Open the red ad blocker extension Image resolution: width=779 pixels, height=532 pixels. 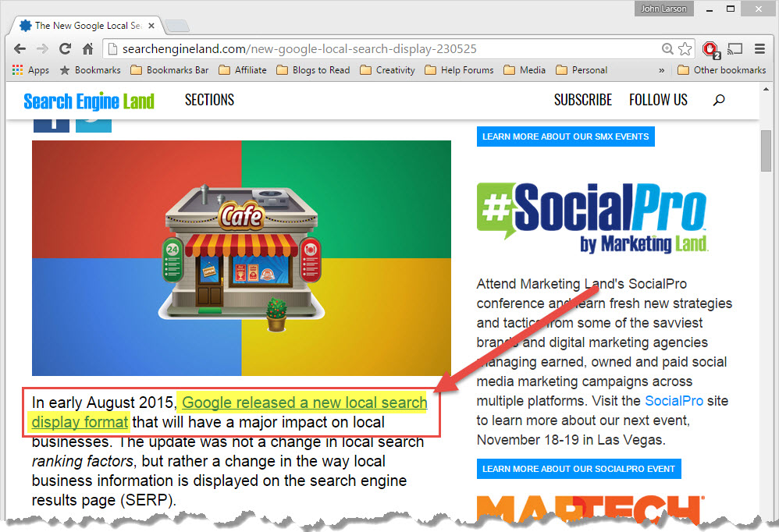point(710,49)
